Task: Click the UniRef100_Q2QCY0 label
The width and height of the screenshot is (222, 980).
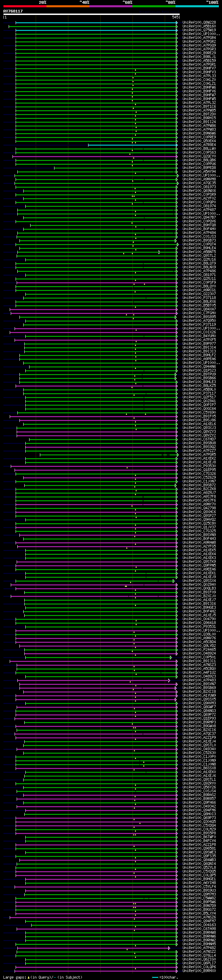Action: coord(199,156)
